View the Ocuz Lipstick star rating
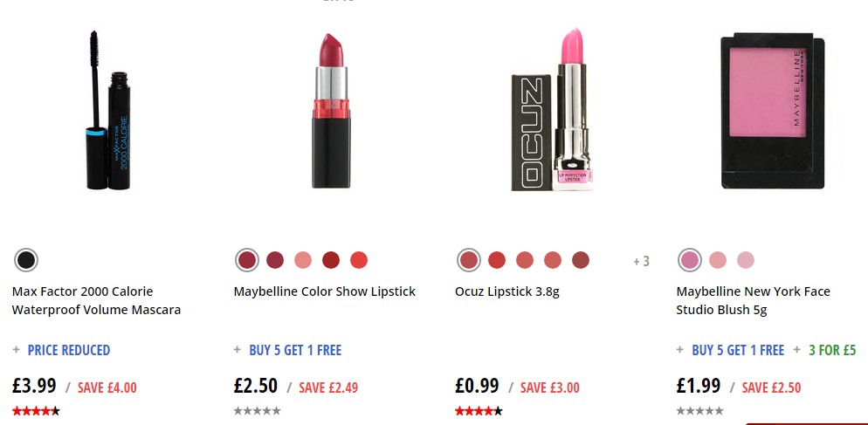This screenshot has width=868, height=425. click(479, 411)
